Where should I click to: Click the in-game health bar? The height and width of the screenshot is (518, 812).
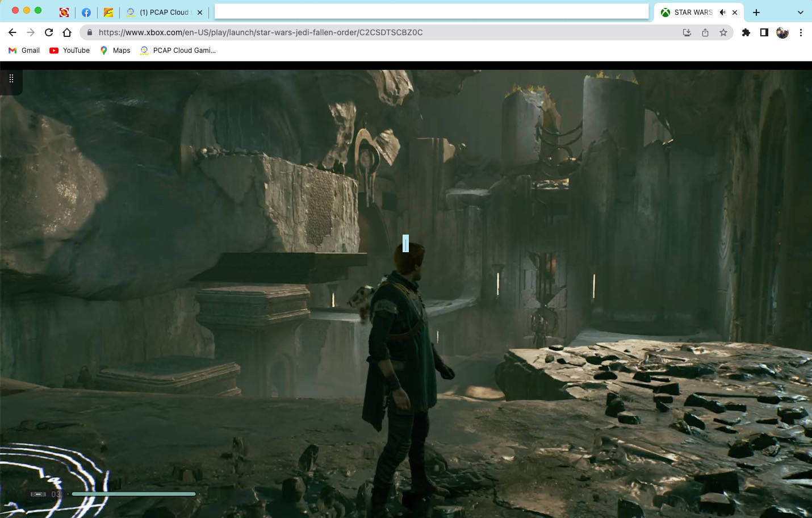134,494
